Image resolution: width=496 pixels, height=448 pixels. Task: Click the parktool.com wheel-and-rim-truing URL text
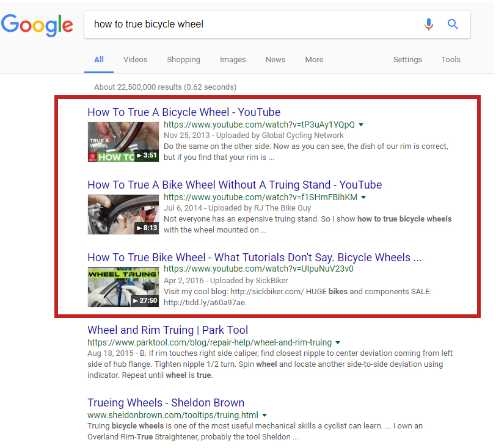(x=210, y=342)
